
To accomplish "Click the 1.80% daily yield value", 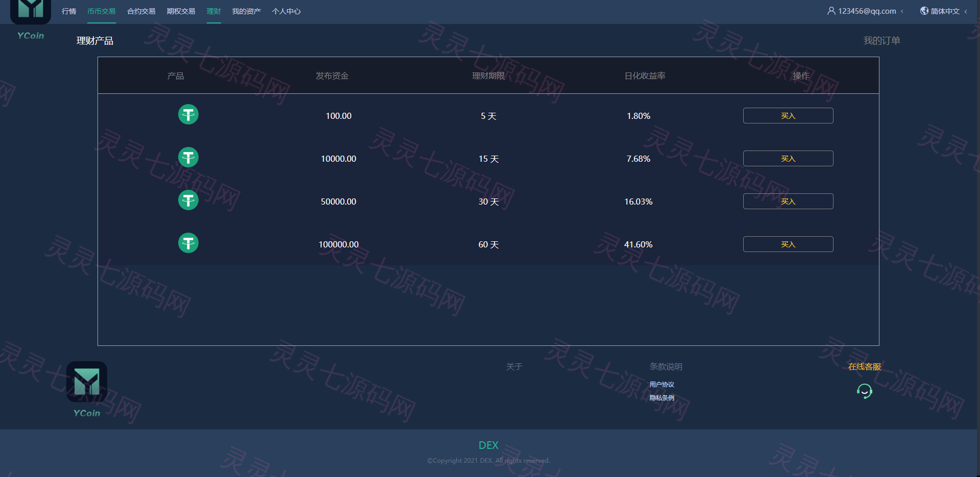I will [639, 116].
